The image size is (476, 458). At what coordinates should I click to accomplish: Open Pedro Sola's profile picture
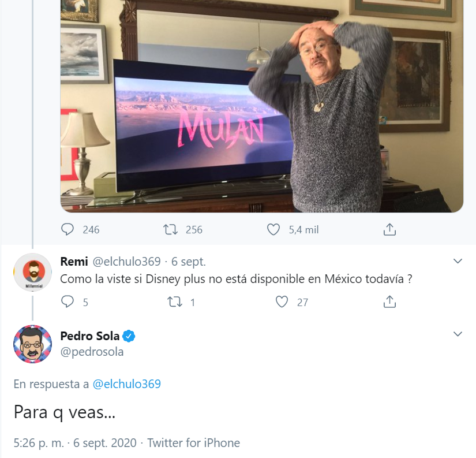coord(30,344)
